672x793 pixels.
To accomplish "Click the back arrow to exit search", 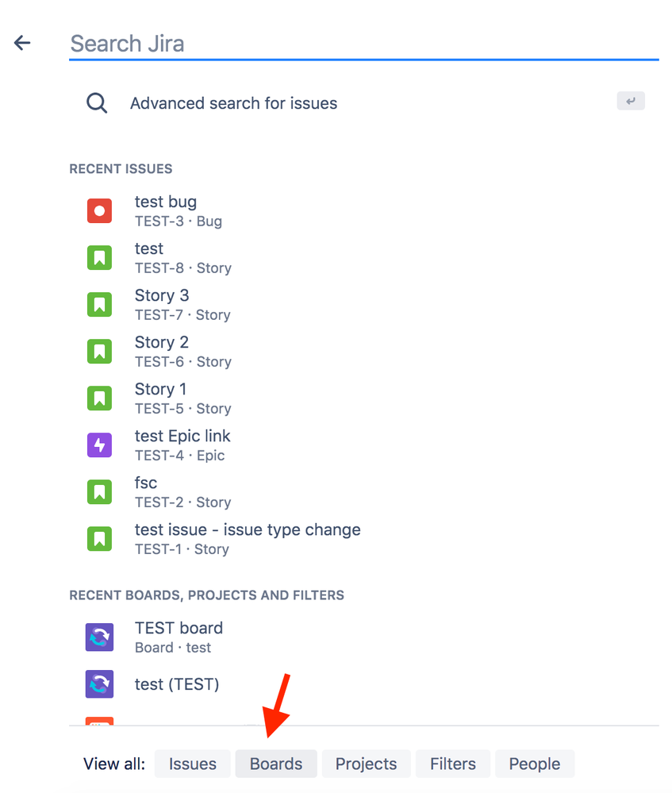I will coord(21,43).
